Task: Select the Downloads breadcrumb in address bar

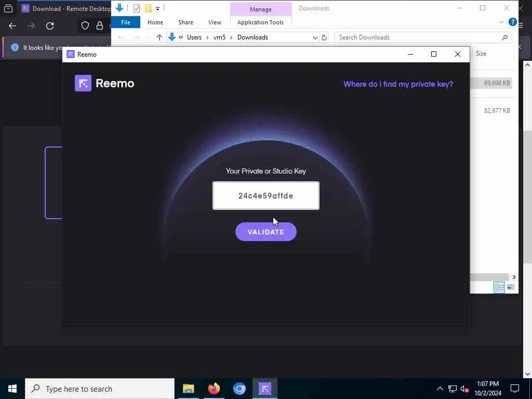Action: [252, 37]
